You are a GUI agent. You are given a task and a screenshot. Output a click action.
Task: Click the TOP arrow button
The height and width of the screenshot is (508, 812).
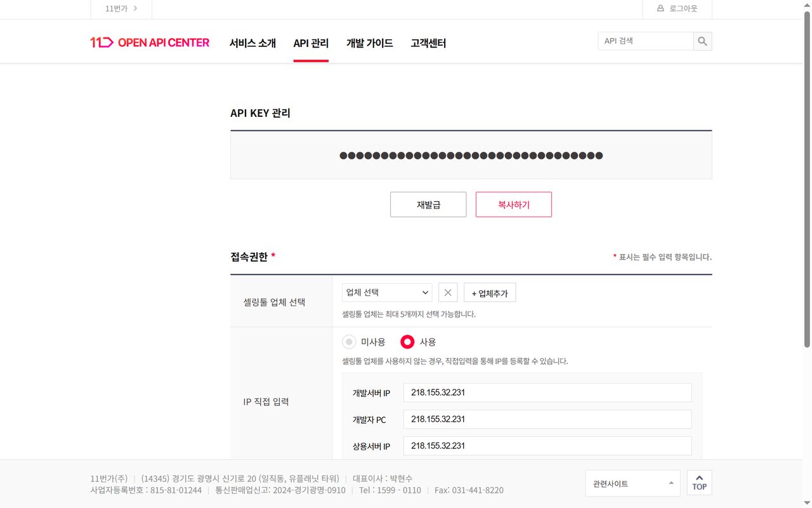[x=699, y=483]
